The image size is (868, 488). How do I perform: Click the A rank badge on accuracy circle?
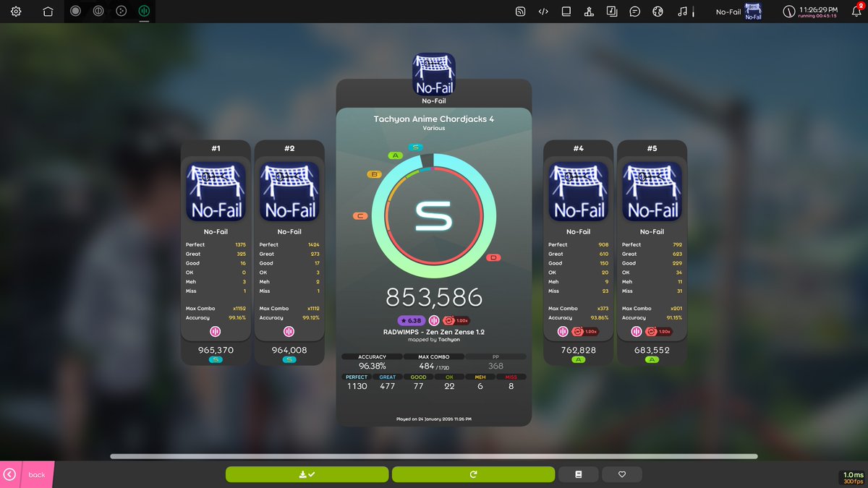(395, 155)
